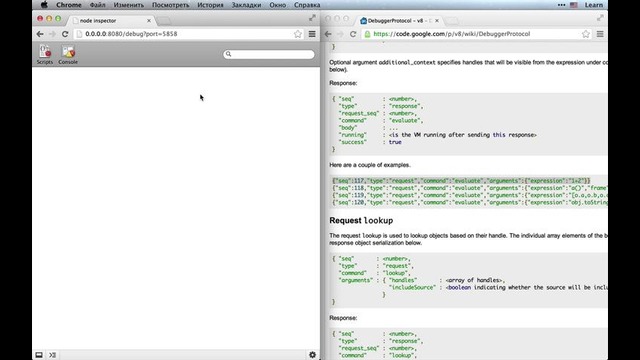640x360 pixels.
Task: Click the dock-to-window icon at bottom left
Action: click(39, 355)
